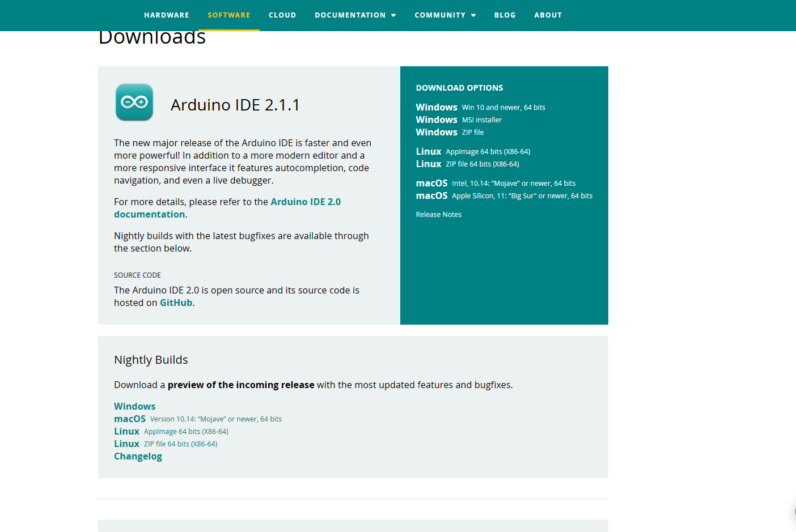Click the Arduino IDE infinity logo icon
796x532 pixels.
click(134, 103)
